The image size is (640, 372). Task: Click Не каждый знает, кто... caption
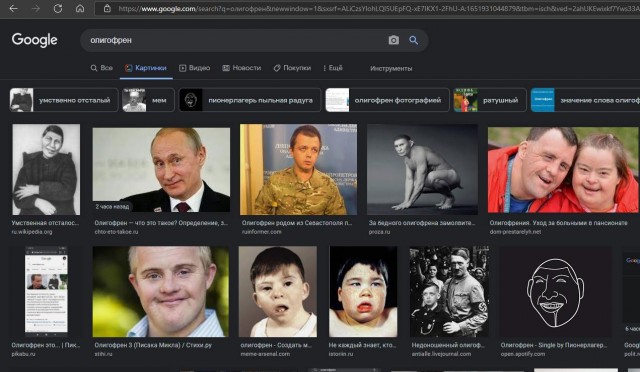[362, 345]
